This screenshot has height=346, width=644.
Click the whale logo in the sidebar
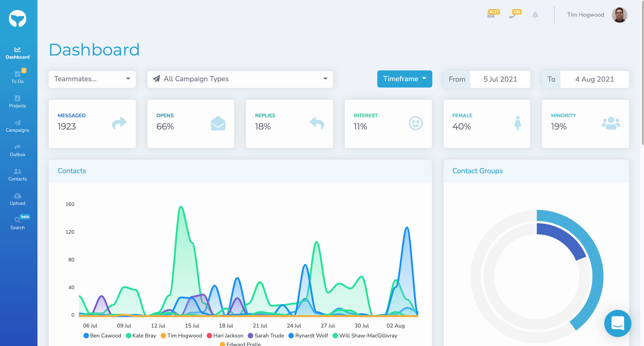pos(18,19)
